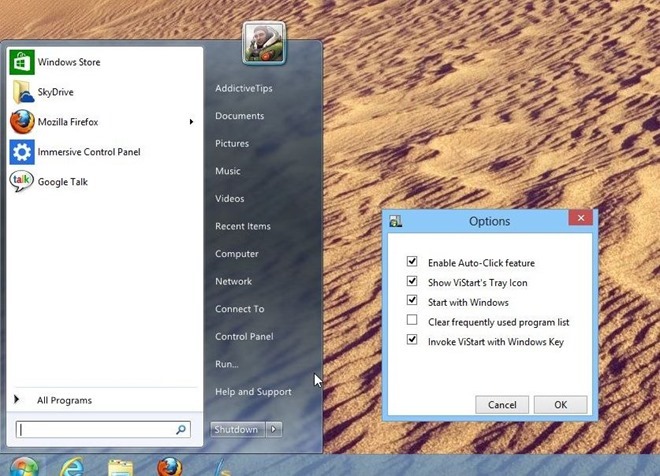Screen dimensions: 660x476
Task: Select Run... entry
Action: [x=226, y=364]
